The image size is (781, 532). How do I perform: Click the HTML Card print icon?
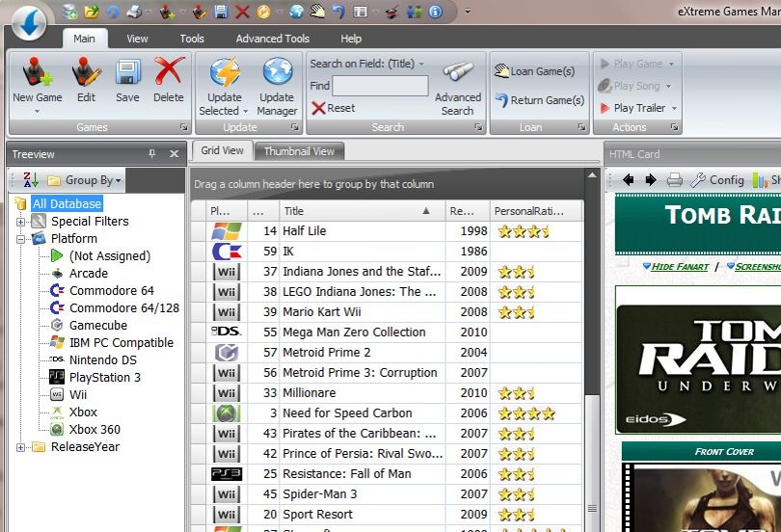[674, 179]
